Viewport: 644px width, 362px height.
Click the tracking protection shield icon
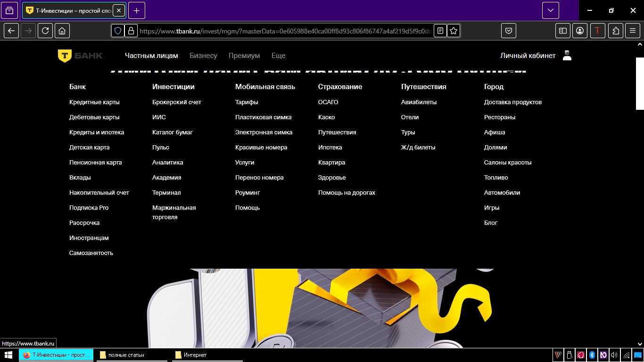point(118,31)
